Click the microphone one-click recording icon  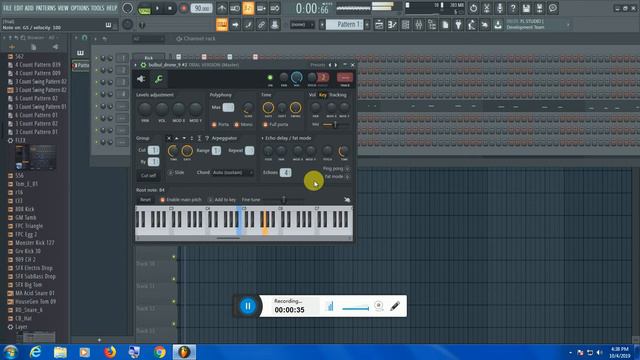[x=500, y=8]
